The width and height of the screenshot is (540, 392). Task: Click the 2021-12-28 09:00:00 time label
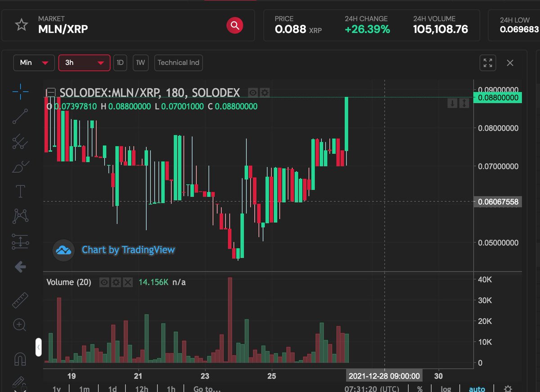pos(384,376)
